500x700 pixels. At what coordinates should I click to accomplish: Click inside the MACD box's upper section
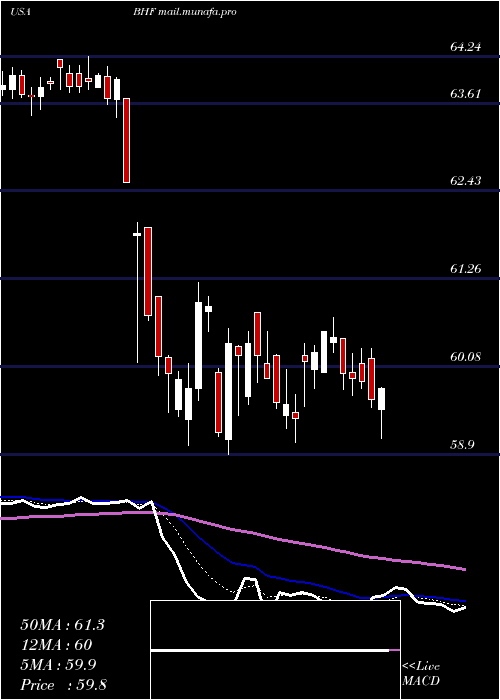pyautogui.click(x=275, y=625)
